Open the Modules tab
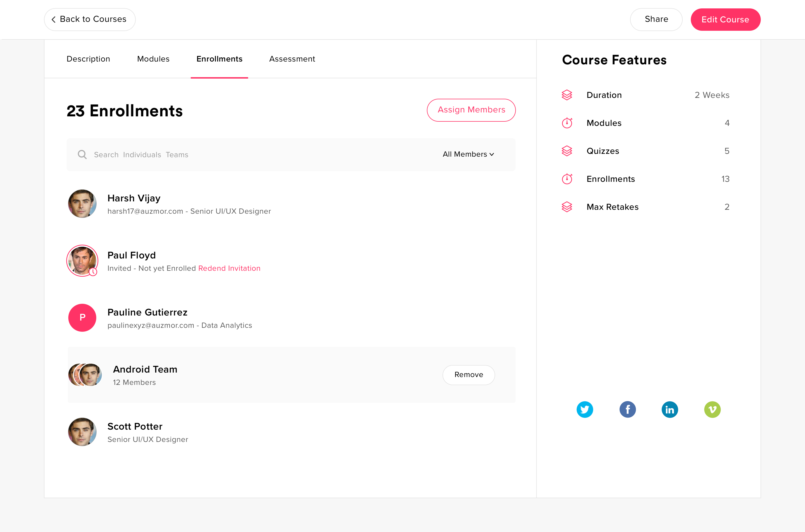The width and height of the screenshot is (805, 532). tap(153, 59)
